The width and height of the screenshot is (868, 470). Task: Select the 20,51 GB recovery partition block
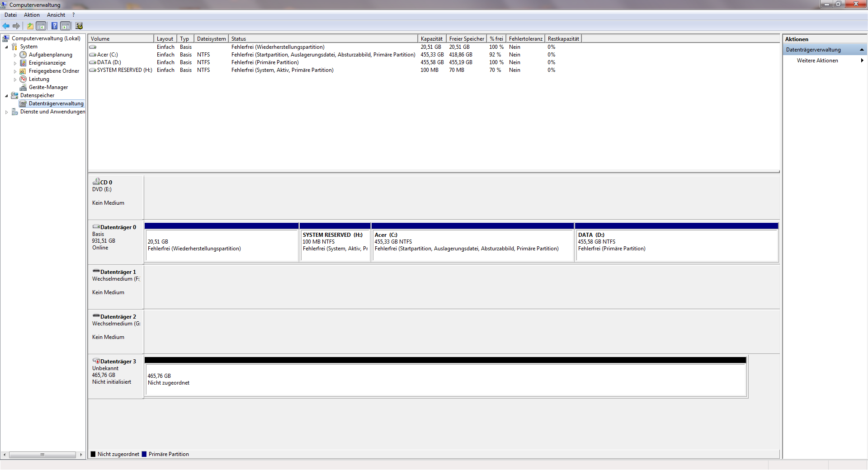pos(222,242)
